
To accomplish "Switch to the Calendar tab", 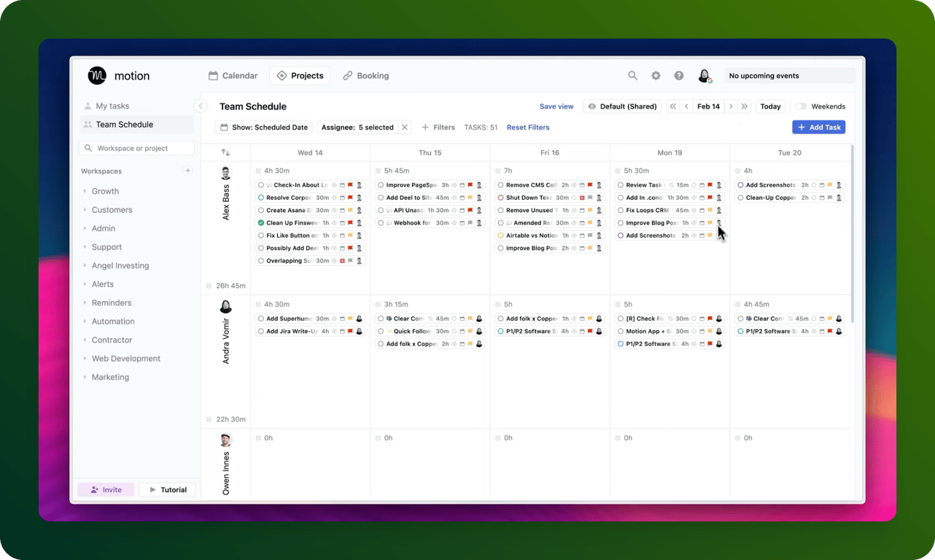I will tap(233, 76).
